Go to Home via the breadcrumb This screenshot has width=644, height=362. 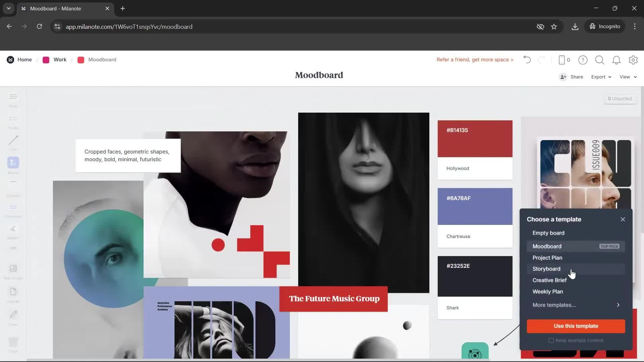(24, 60)
